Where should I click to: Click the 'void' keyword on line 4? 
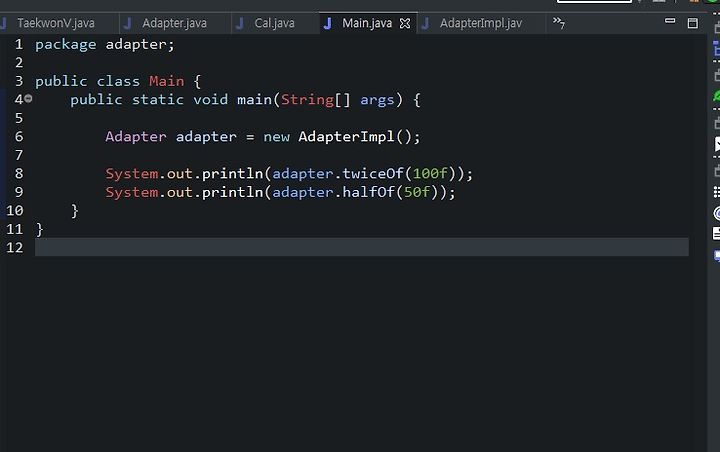[210, 100]
